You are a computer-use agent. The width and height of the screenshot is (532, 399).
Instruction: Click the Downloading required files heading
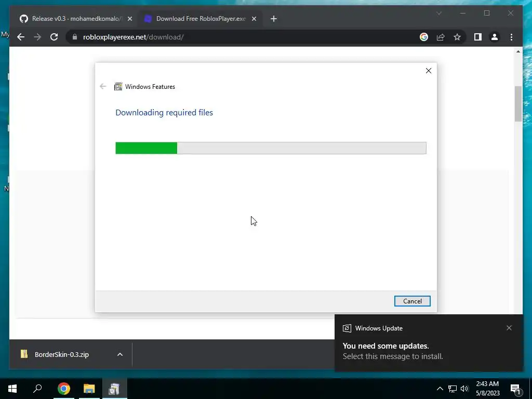point(164,112)
